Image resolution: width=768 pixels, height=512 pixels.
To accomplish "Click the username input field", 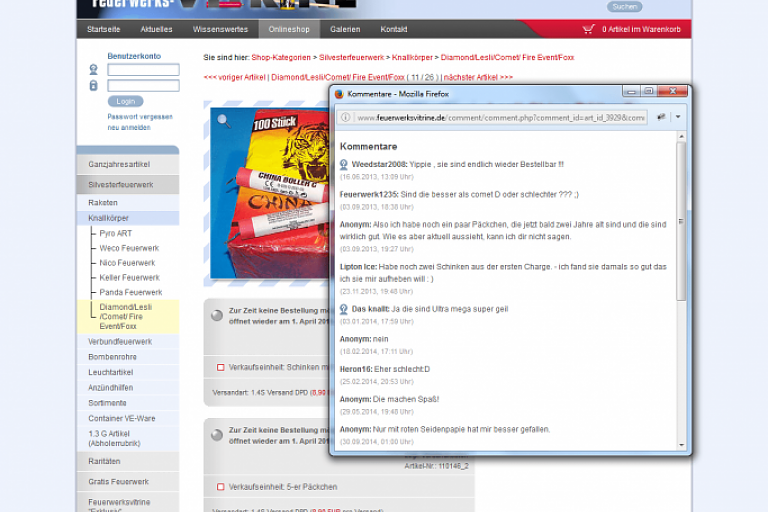I will pyautogui.click(x=143, y=70).
